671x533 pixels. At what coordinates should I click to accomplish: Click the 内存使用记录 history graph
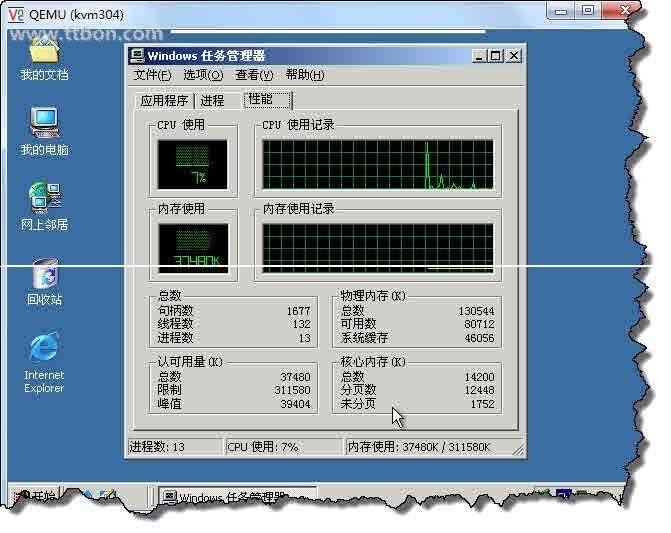378,248
